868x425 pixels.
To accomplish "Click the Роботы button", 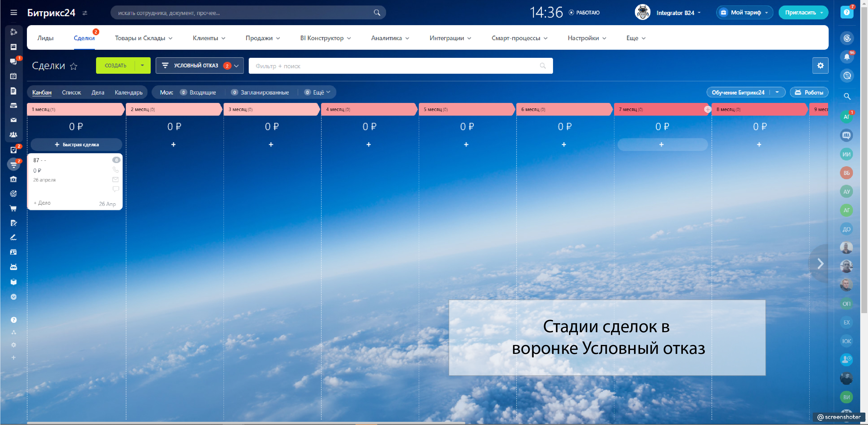I will [x=809, y=92].
